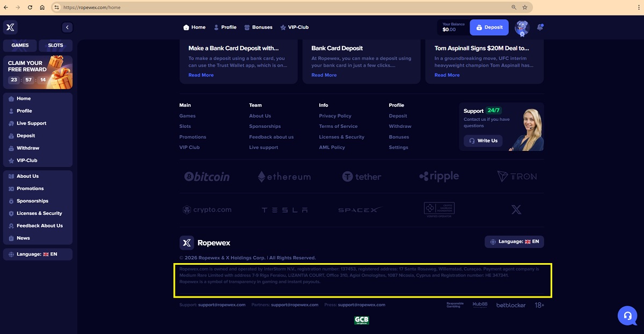The width and height of the screenshot is (644, 334).
Task: Select VIP-Club in the sidebar
Action: point(27,161)
